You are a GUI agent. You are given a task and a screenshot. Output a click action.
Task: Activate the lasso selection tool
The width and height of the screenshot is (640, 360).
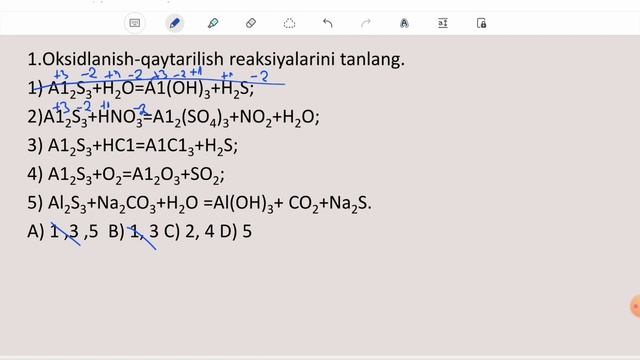[289, 23]
